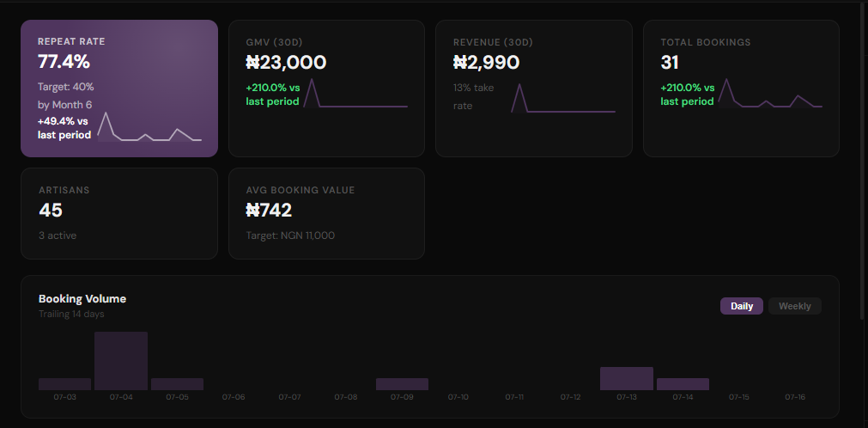
Task: Click the 07-10 date axis label
Action: [458, 397]
